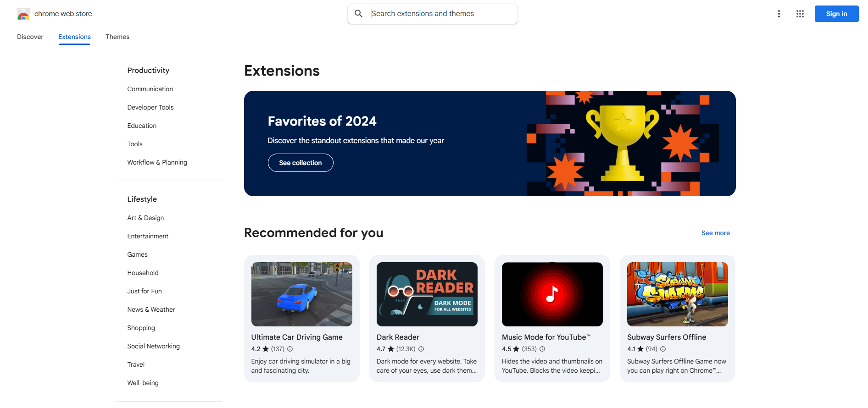The image size is (868, 408).
Task: Open the Google apps grid icon
Action: coord(800,14)
